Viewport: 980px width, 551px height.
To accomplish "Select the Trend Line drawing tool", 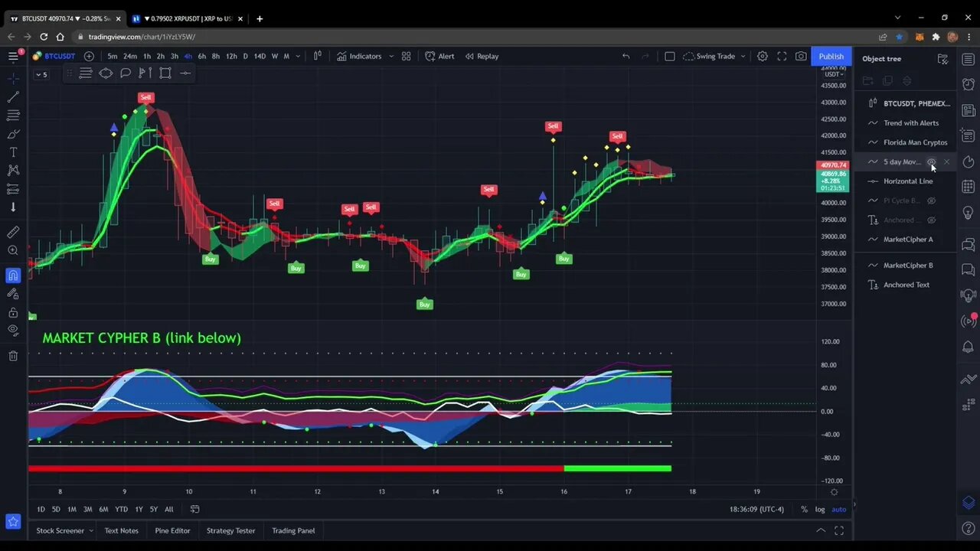I will [x=13, y=97].
